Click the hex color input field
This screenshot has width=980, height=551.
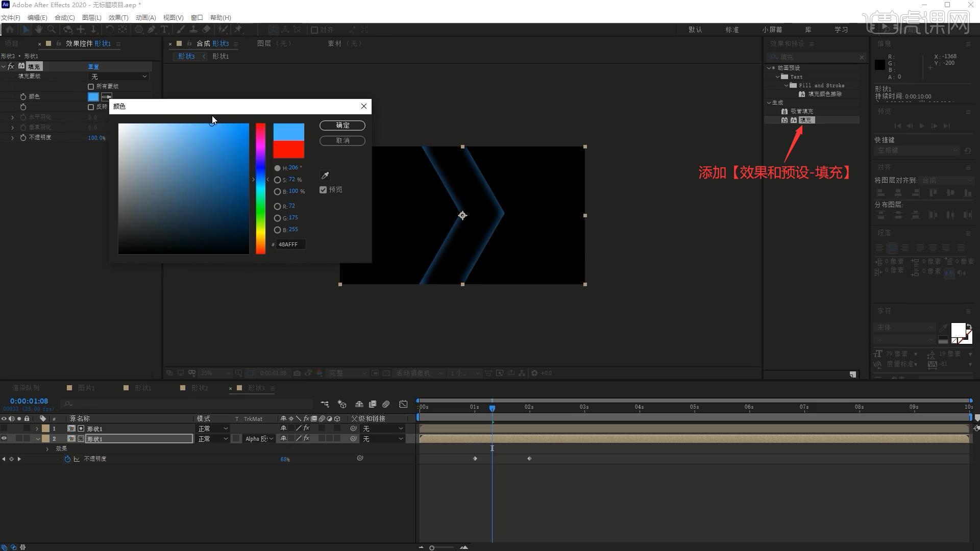pos(290,244)
